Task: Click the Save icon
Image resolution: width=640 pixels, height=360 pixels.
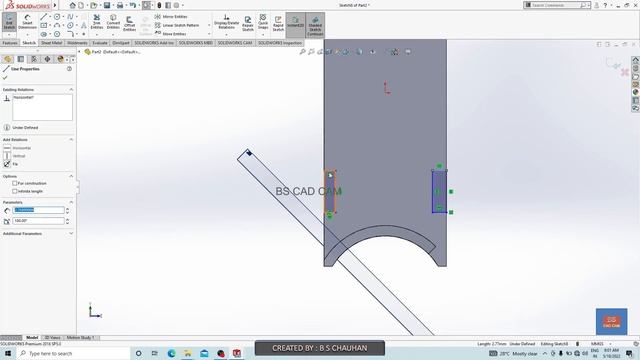Action: pos(107,5)
